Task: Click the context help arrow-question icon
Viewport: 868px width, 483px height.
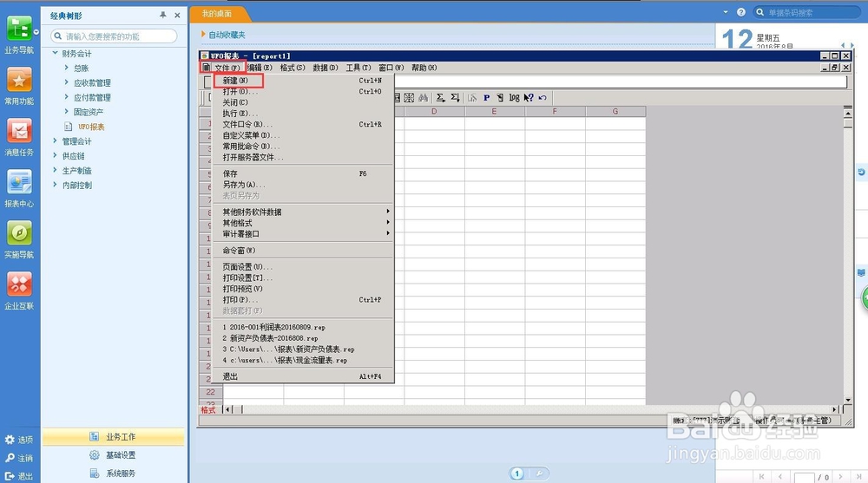Action: pos(529,97)
